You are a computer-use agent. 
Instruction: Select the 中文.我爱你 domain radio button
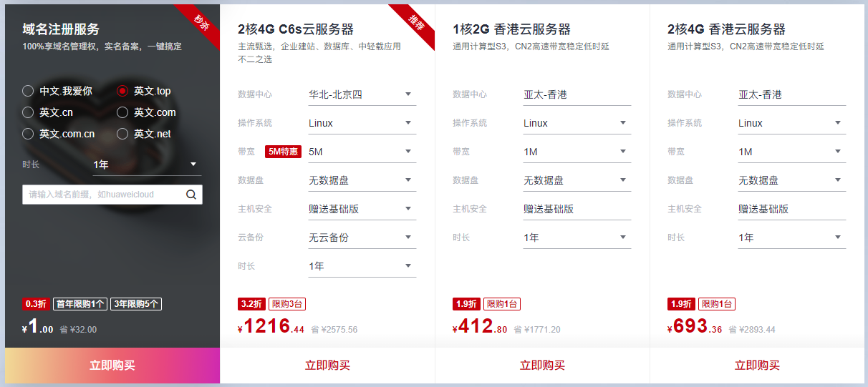28,91
